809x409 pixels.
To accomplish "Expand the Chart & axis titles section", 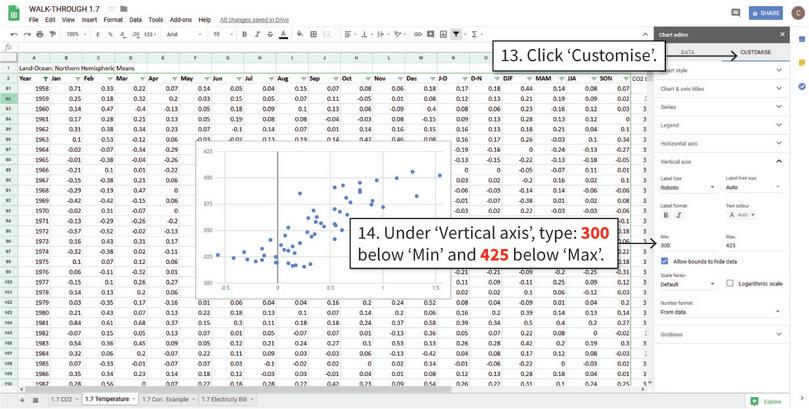I will tap(721, 89).
